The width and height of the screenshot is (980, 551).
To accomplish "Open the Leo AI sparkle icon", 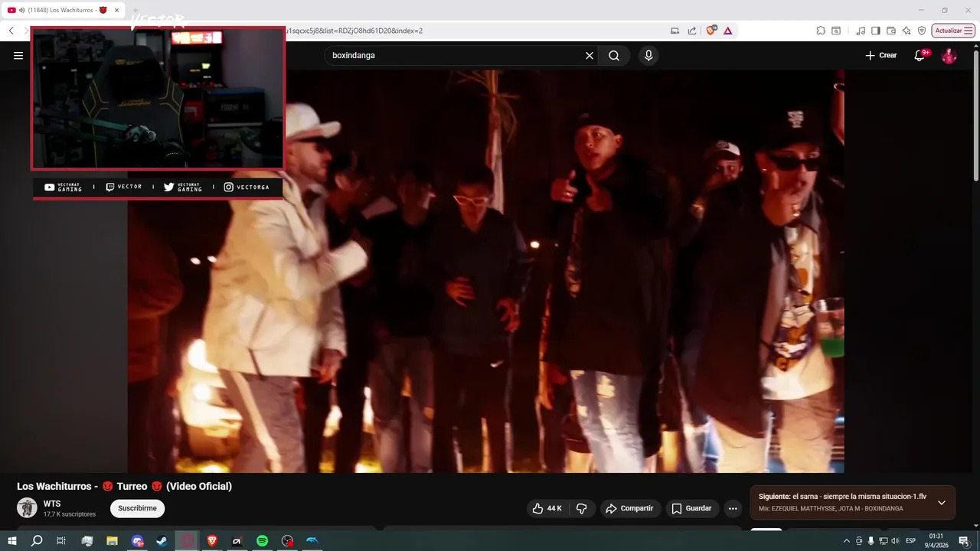I will pyautogui.click(x=906, y=31).
